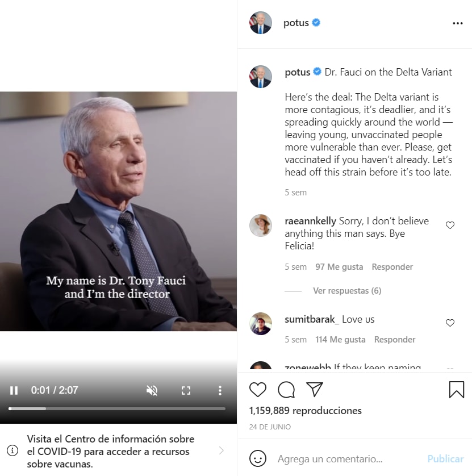Open comments via the speech bubble icon

pos(286,390)
